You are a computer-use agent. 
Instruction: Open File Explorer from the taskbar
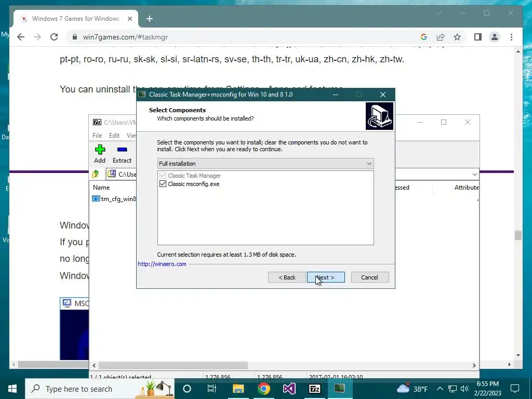pyautogui.click(x=238, y=389)
